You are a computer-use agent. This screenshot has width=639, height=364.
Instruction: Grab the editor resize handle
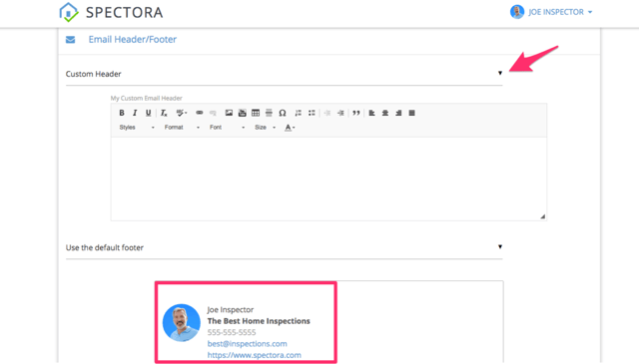543,216
